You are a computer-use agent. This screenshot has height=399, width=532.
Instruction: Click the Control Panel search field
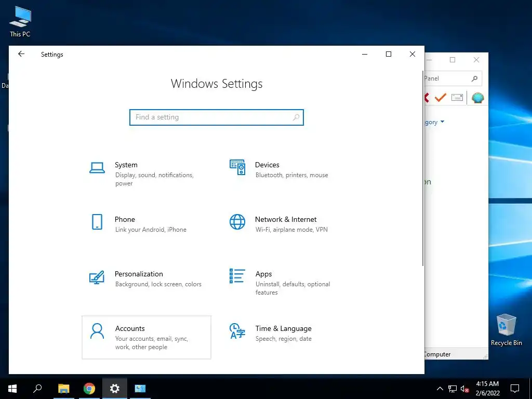coord(453,79)
